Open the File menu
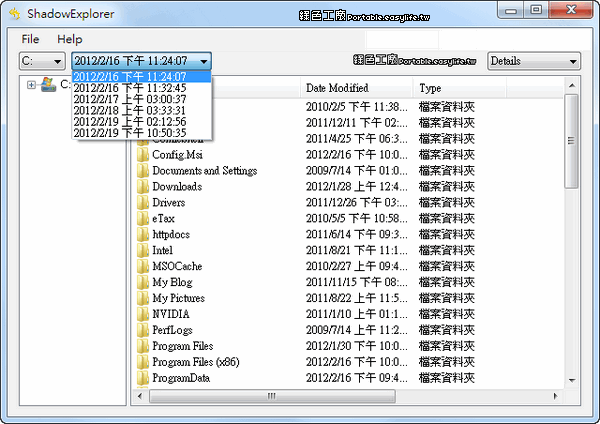 pyautogui.click(x=30, y=39)
